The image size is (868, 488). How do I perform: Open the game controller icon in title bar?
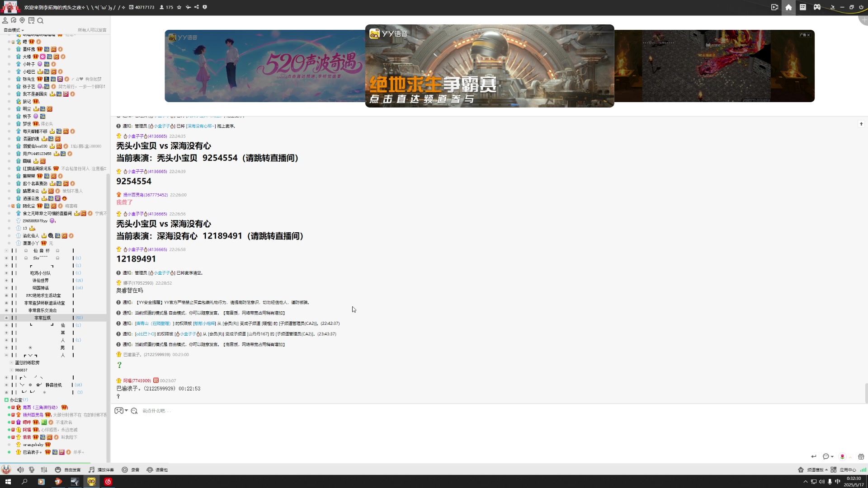pyautogui.click(x=817, y=7)
